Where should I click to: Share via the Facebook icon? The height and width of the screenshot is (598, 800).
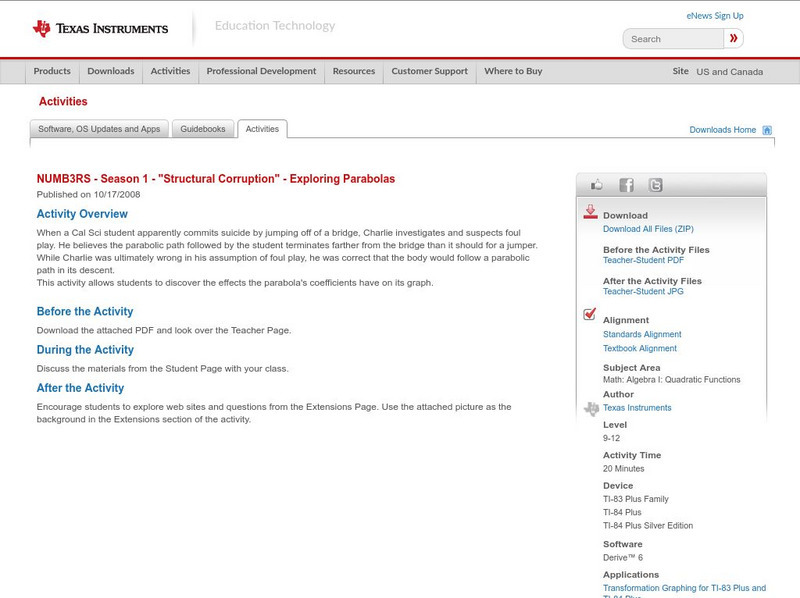(x=626, y=185)
